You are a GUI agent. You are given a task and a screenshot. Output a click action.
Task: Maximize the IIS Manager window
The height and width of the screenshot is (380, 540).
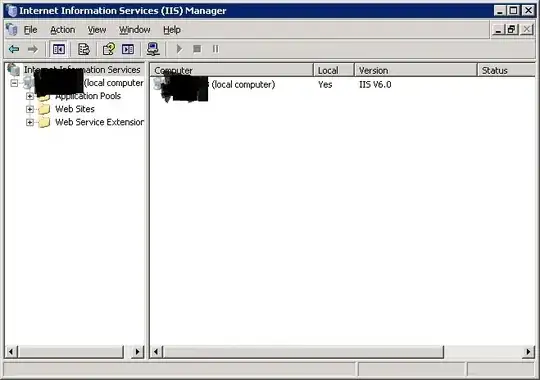(513, 11)
